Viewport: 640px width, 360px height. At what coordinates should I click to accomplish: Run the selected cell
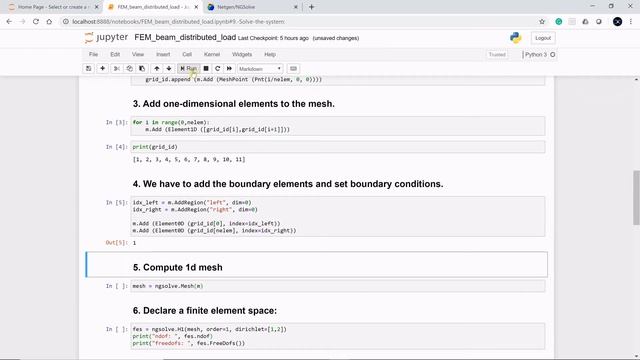pyautogui.click(x=189, y=69)
